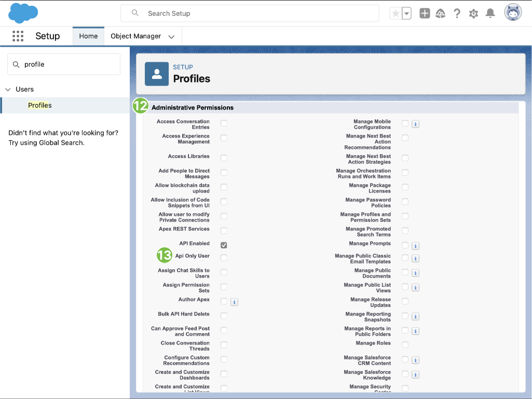The width and height of the screenshot is (532, 399).
Task: Click the Favorites star icon
Action: pyautogui.click(x=395, y=13)
